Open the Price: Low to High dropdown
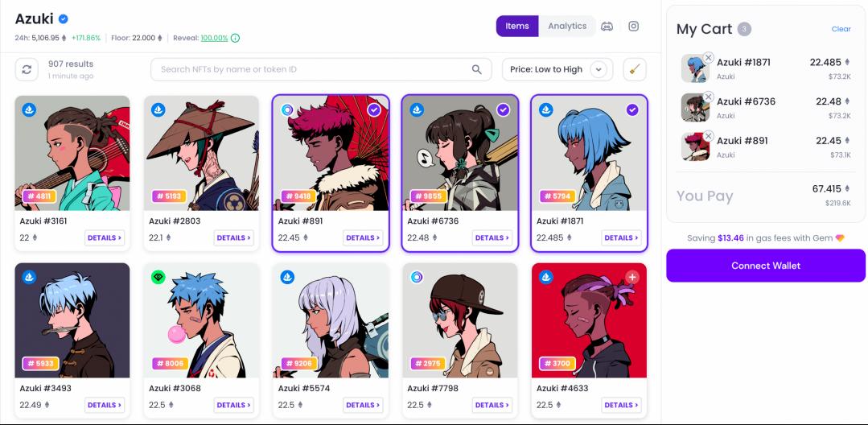 pos(557,70)
